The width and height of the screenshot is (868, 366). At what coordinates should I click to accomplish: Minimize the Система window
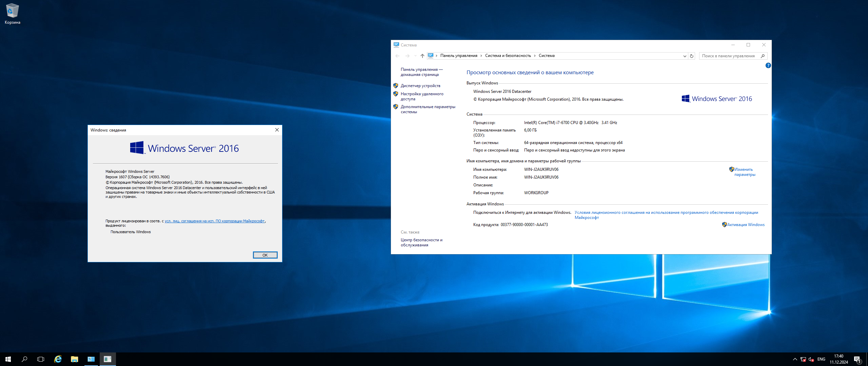pos(733,45)
